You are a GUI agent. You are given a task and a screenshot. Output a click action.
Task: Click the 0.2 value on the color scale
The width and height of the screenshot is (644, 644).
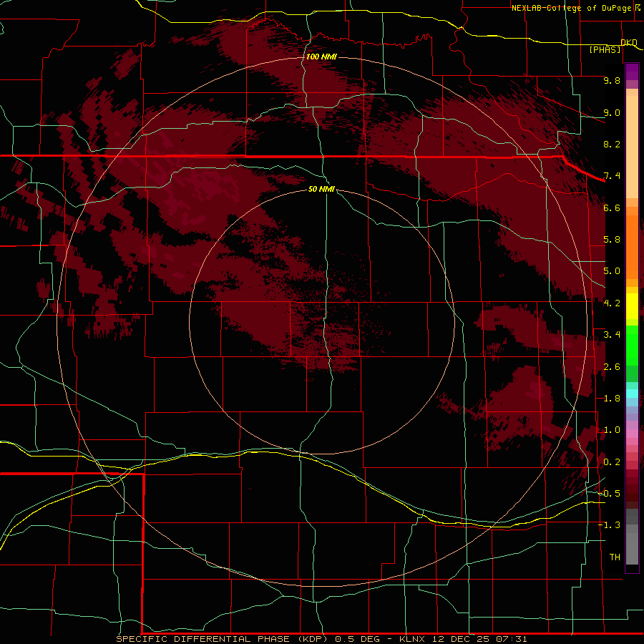[x=612, y=462]
